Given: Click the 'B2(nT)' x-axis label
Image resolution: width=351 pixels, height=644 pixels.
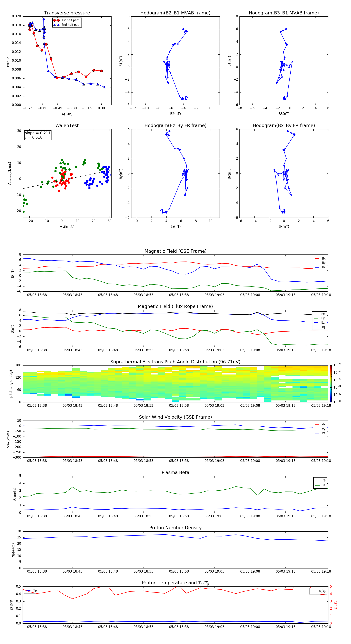Looking at the screenshot, I should [175, 114].
